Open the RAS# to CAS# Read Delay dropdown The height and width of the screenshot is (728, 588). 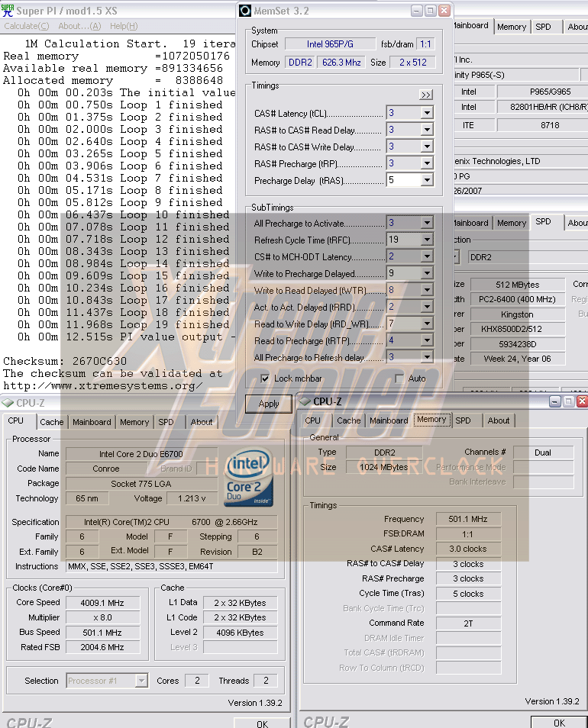[427, 130]
